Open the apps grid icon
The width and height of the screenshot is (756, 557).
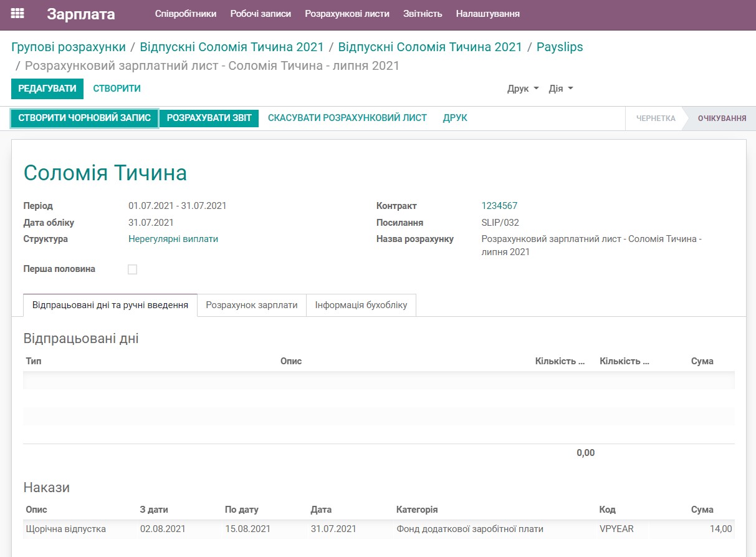tap(17, 12)
